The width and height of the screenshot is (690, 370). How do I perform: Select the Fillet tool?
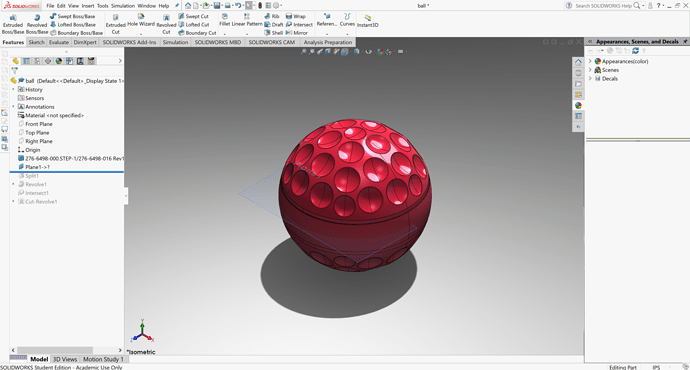[224, 20]
